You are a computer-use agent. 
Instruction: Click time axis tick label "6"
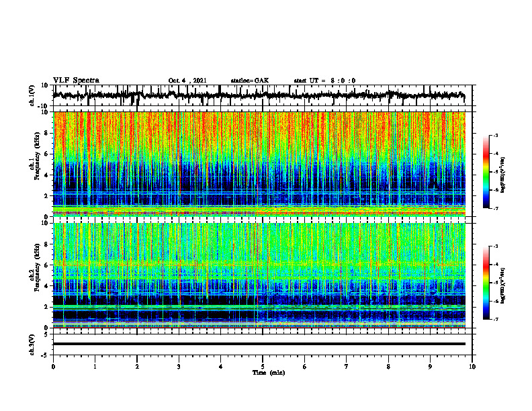[x=305, y=367]
